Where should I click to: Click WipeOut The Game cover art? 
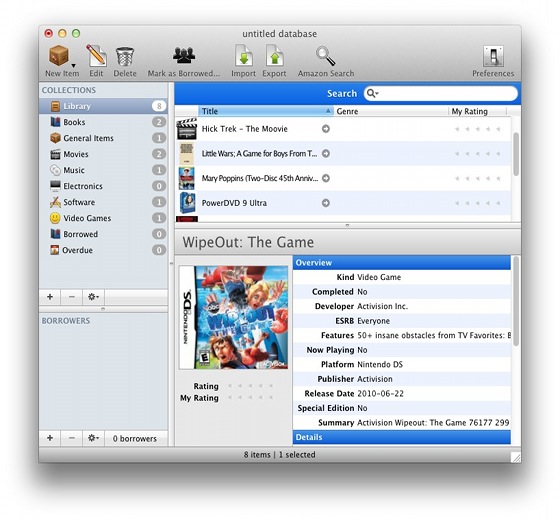pos(234,317)
